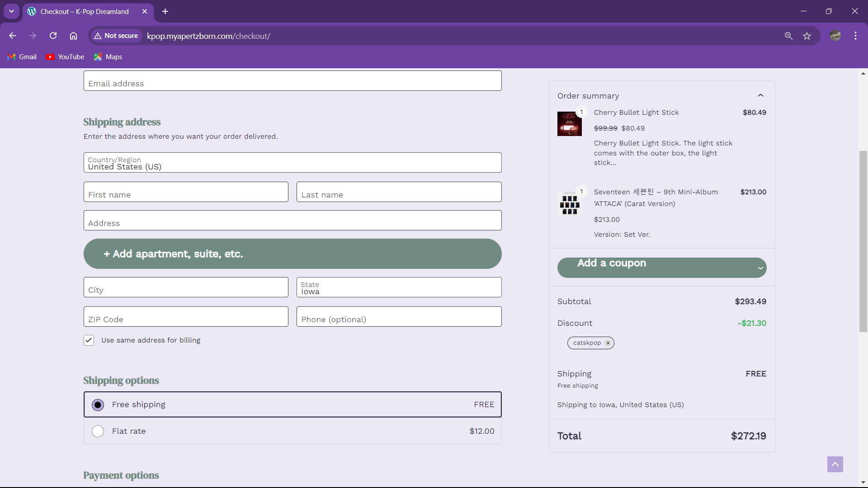Viewport: 868px width, 488px height.
Task: Open Chrome three-dot menu
Action: click(855, 36)
